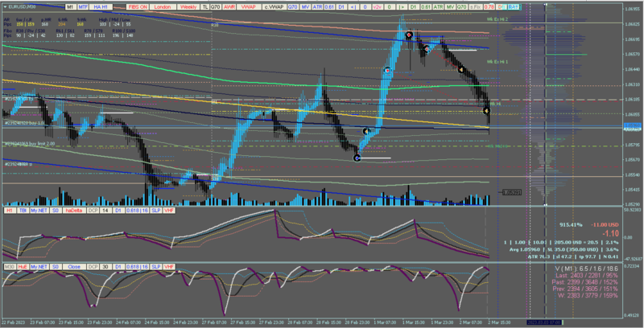644x328 pixels.
Task: Click My.NET in the H1 indicator panel
Action: pyautogui.click(x=39, y=211)
